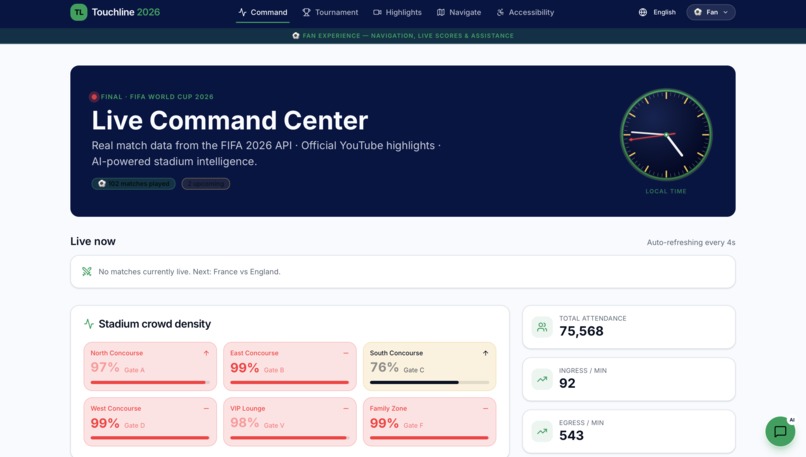806x457 pixels.
Task: Click total attendance value 75,568
Action: (581, 331)
